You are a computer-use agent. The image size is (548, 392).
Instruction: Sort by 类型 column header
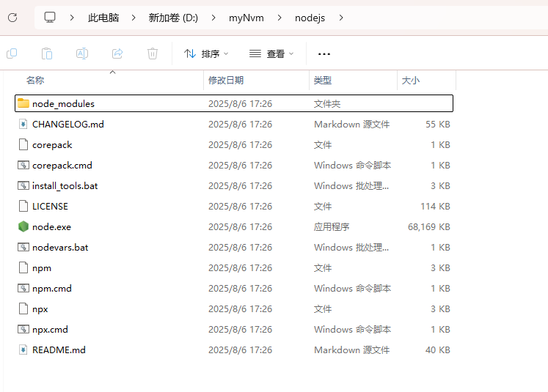pyautogui.click(x=322, y=81)
